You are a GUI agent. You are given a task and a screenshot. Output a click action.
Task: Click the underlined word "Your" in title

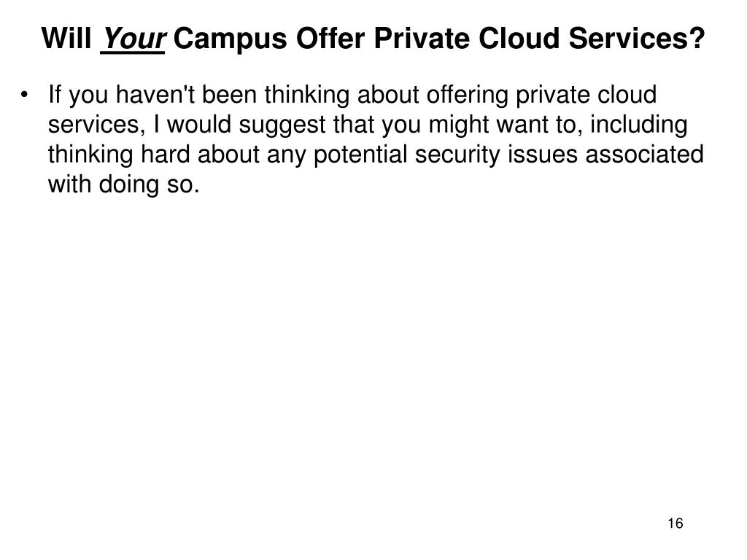click(x=133, y=39)
